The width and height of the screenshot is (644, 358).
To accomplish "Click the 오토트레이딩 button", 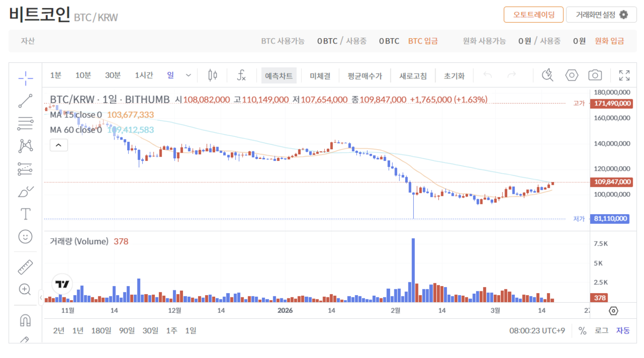I will pyautogui.click(x=533, y=14).
